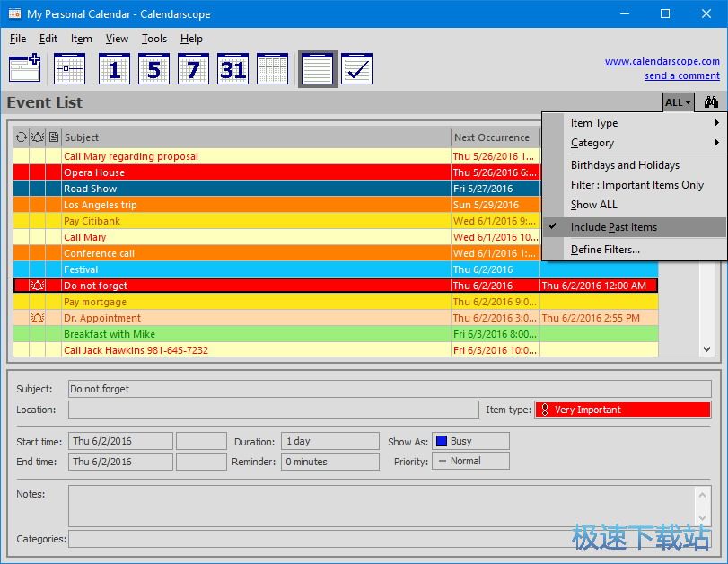
Task: Select the Dr. Appointment event row
Action: coord(102,318)
